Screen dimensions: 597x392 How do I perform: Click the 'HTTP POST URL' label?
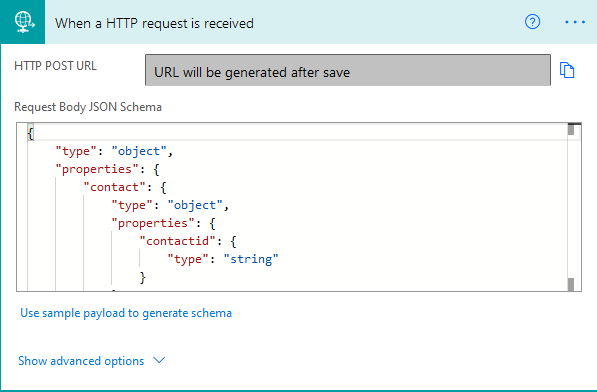(55, 66)
